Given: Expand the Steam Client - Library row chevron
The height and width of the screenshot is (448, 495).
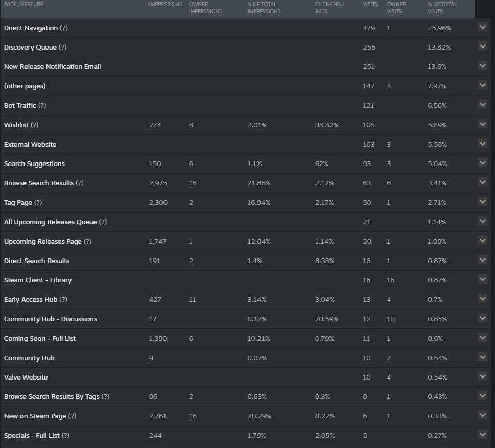Looking at the screenshot, I should point(482,279).
